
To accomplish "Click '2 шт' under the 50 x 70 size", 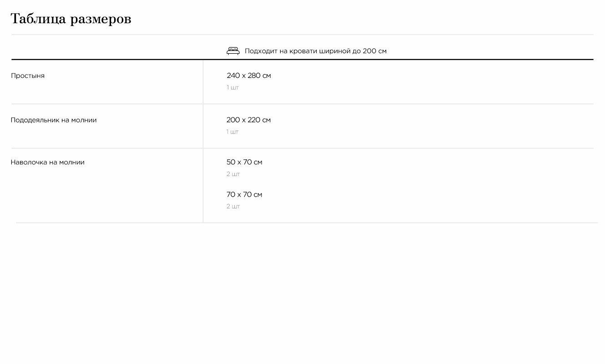I will coord(233,174).
